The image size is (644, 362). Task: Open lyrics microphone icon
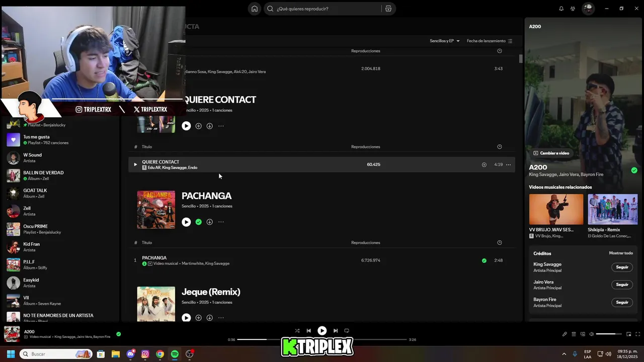tap(565, 334)
